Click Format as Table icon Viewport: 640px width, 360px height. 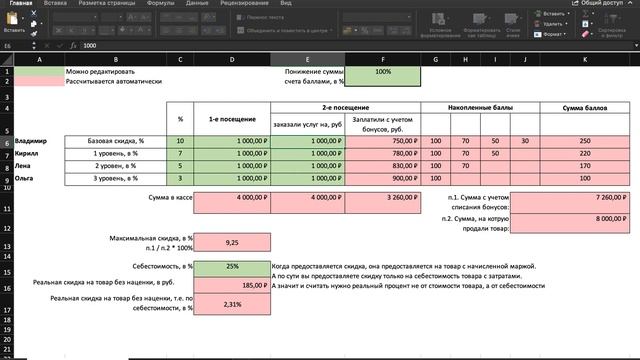point(480,19)
